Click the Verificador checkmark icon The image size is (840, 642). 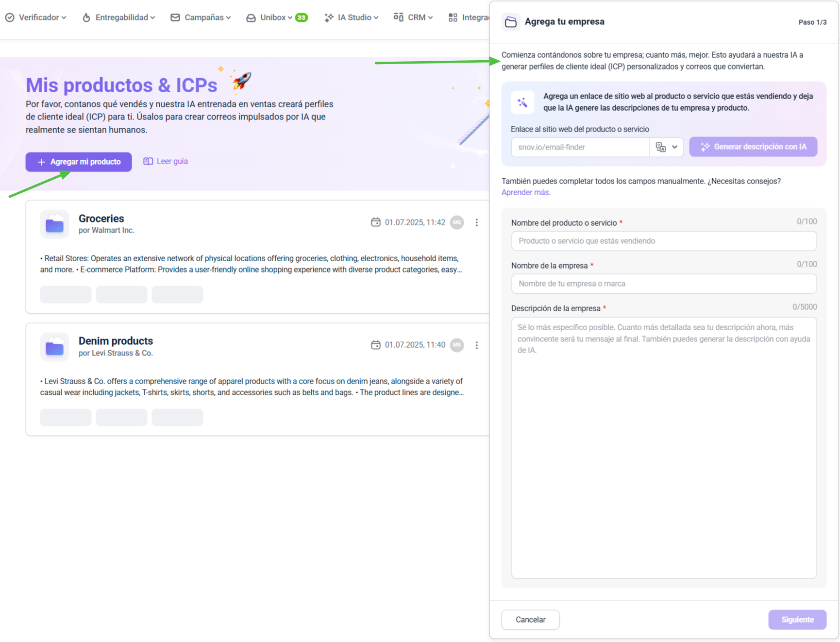[10, 17]
